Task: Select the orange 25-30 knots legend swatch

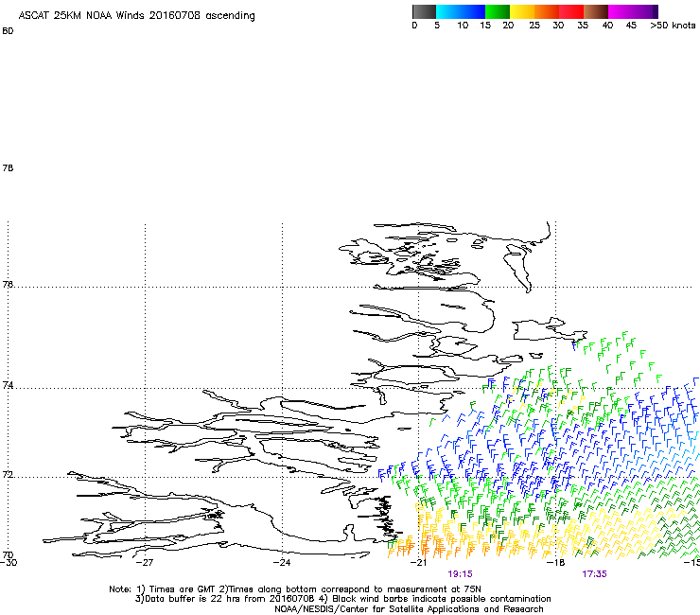Action: tap(547, 11)
